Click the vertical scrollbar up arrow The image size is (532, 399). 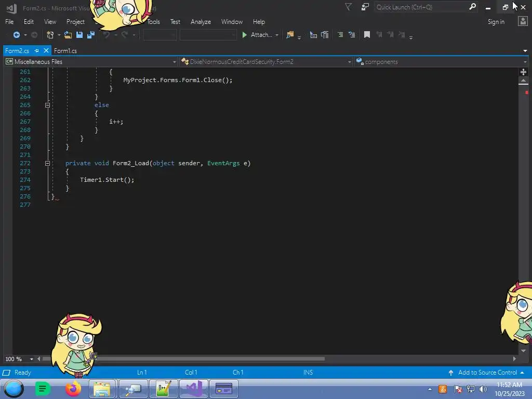(x=523, y=81)
